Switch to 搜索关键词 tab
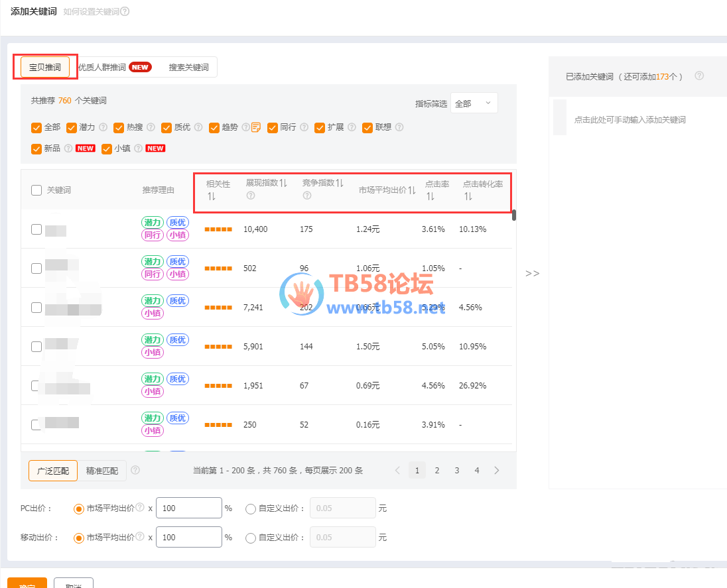727x588 pixels. click(x=188, y=67)
